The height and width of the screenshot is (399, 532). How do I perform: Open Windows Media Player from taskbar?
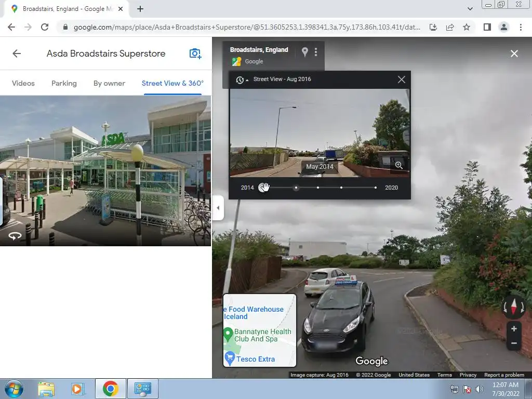[x=77, y=389]
